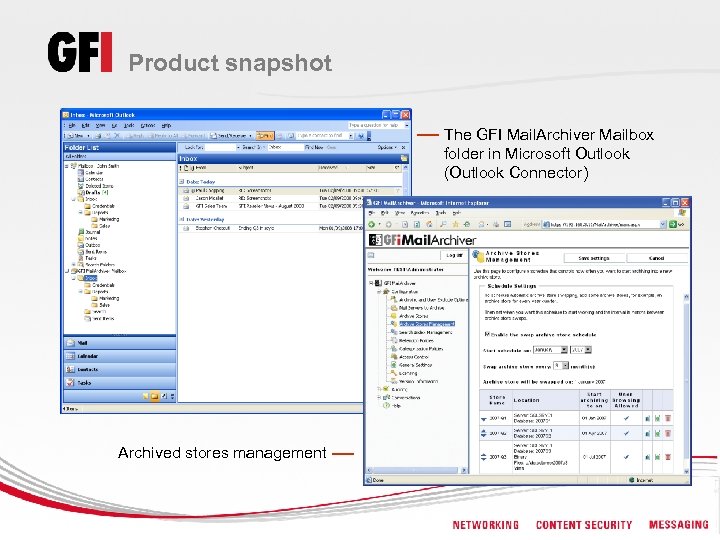Open Internet Explorer Favorites menu
The width and height of the screenshot is (720, 540).
pos(419,213)
